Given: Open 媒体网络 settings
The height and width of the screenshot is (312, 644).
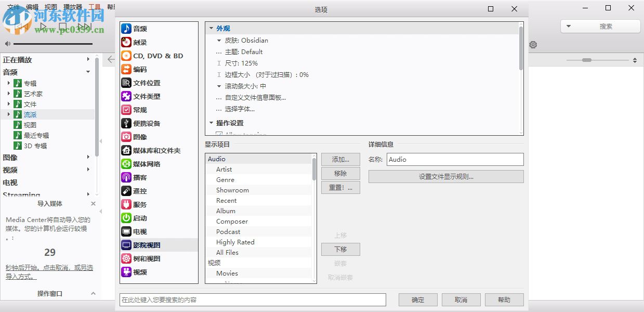Looking at the screenshot, I should (126, 164).
